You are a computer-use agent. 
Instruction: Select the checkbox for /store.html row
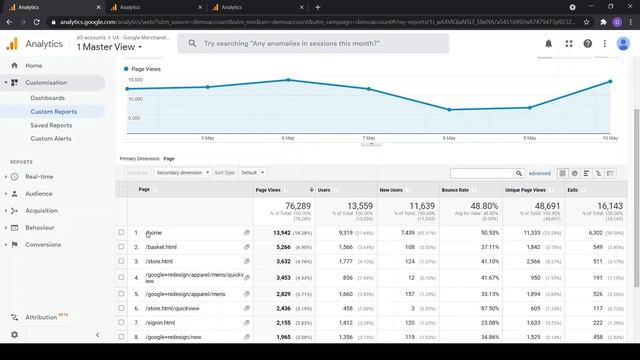click(121, 261)
